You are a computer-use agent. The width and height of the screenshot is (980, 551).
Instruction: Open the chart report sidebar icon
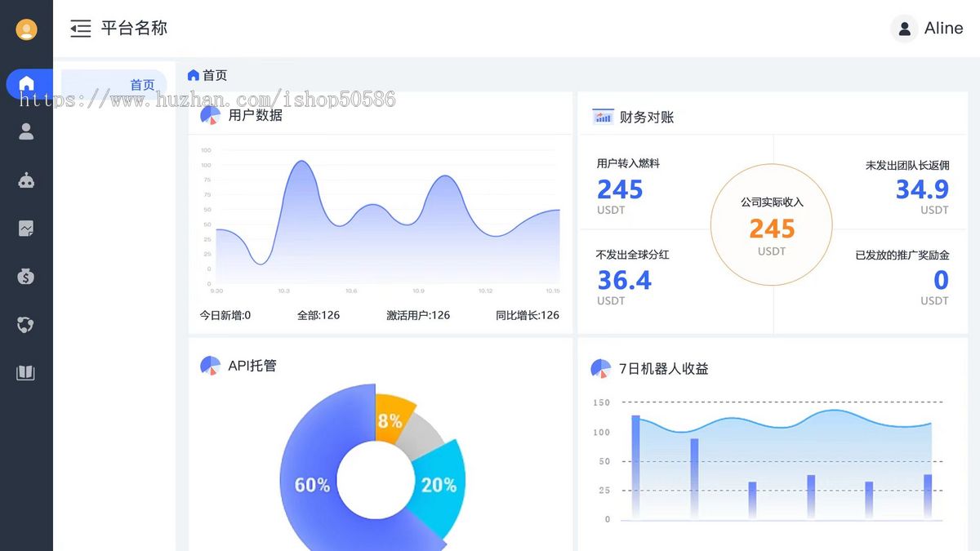point(26,229)
